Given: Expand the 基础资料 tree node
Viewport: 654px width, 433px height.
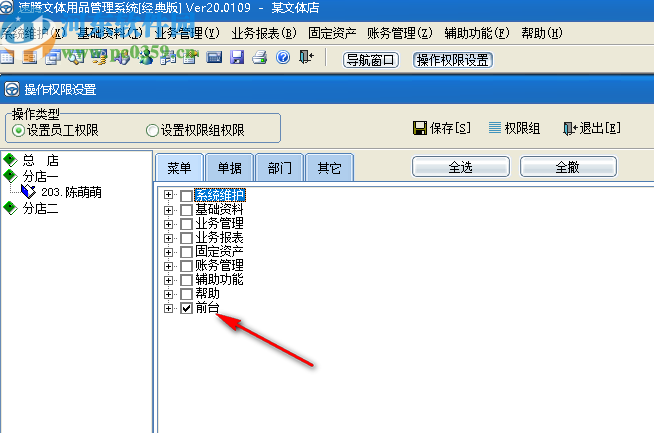Looking at the screenshot, I should [168, 210].
